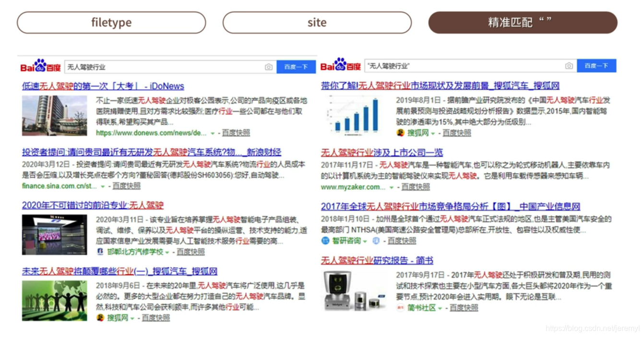Screen dimensions: 644x337
Task: Click the 邯郸北方汽修学校 source icon
Action: point(100,252)
